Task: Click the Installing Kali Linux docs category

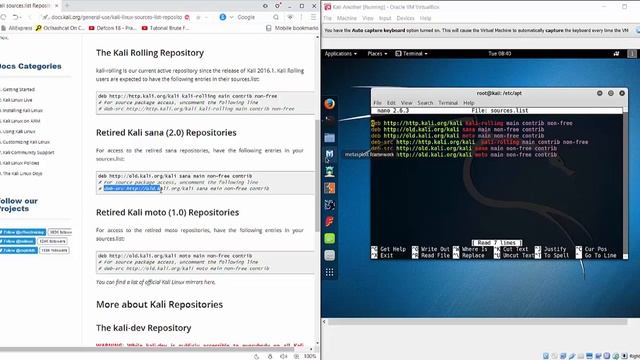Action: coord(22,111)
